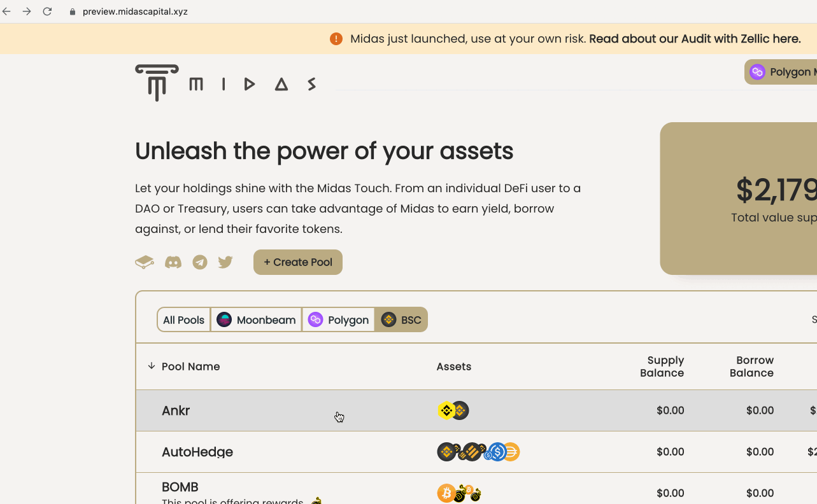Toggle the Moonbeam network filter
The height and width of the screenshot is (504, 817).
pos(255,319)
